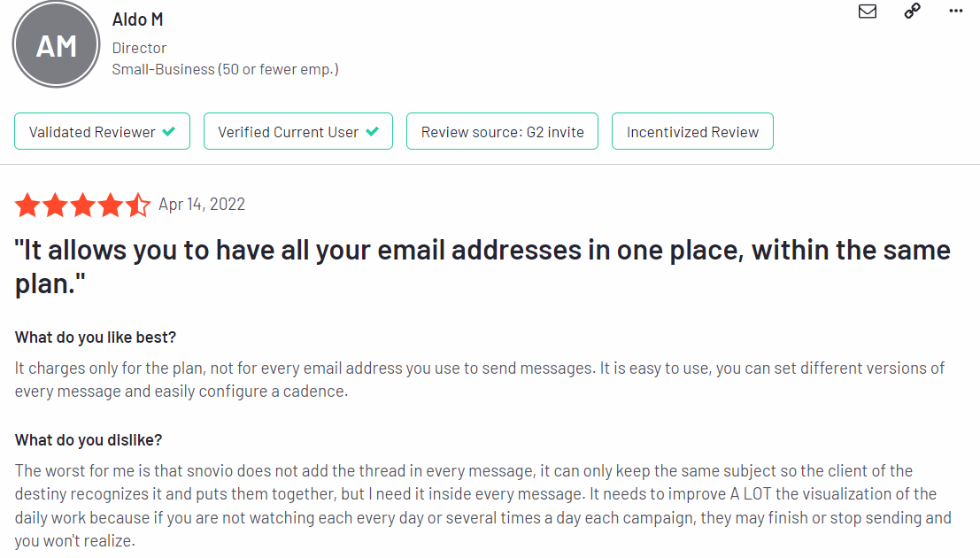Click the Validated Reviewer badge
This screenshot has width=980, height=558.
pos(102,131)
